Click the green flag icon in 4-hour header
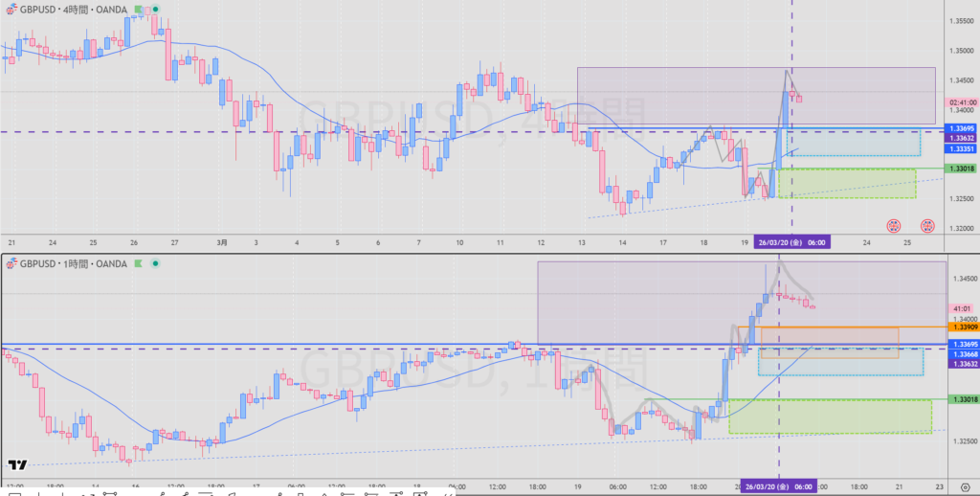 (140, 10)
